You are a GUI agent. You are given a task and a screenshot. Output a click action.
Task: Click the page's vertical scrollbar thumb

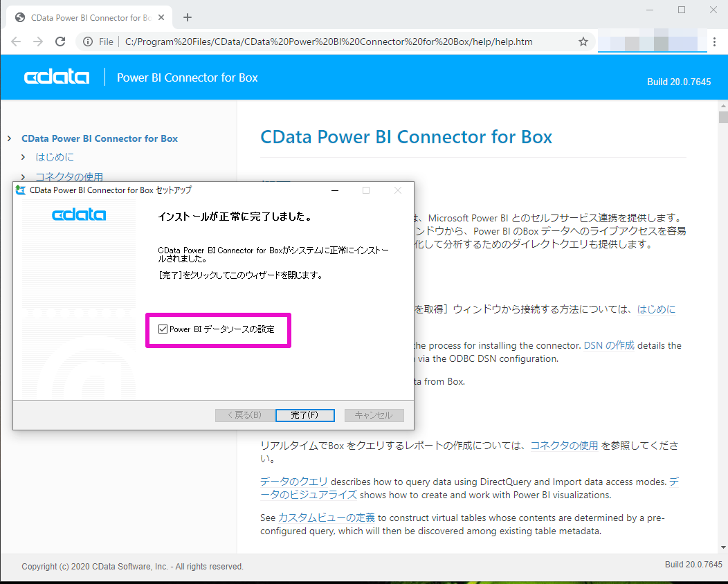pos(723,116)
